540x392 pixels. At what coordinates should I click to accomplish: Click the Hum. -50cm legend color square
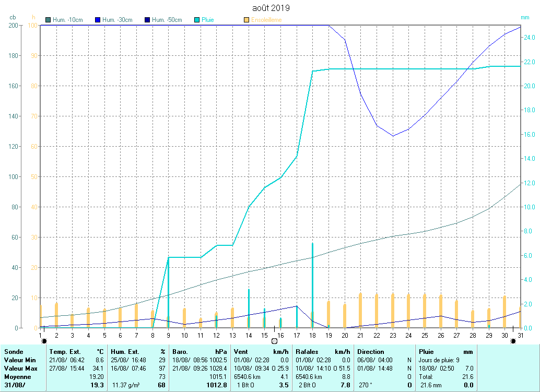click(147, 20)
